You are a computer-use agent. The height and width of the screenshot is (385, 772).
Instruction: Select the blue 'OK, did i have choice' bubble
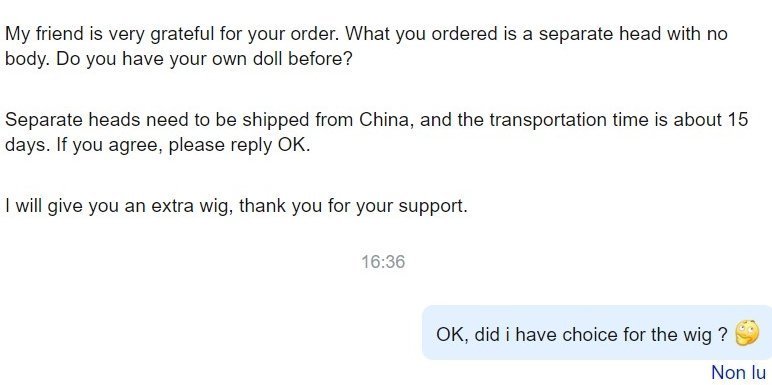click(x=597, y=333)
